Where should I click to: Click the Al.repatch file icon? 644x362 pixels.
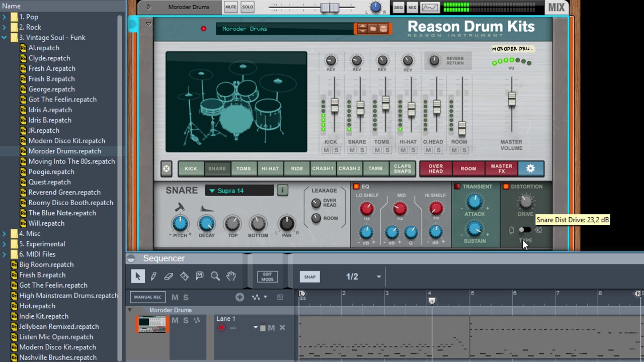23,48
